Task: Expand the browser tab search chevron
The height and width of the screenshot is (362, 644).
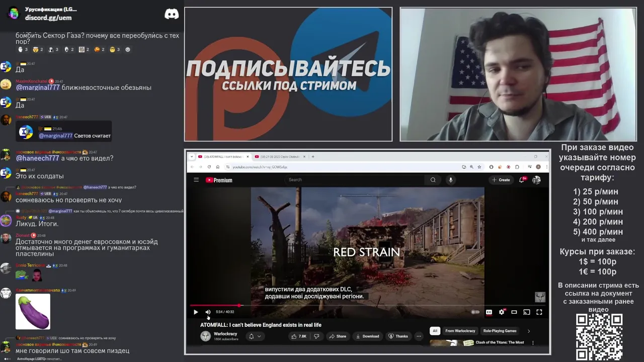Action: pyautogui.click(x=191, y=156)
